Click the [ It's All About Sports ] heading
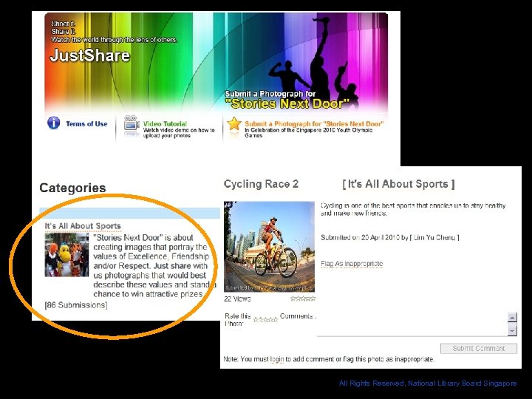This screenshot has height=399, width=532. [399, 184]
